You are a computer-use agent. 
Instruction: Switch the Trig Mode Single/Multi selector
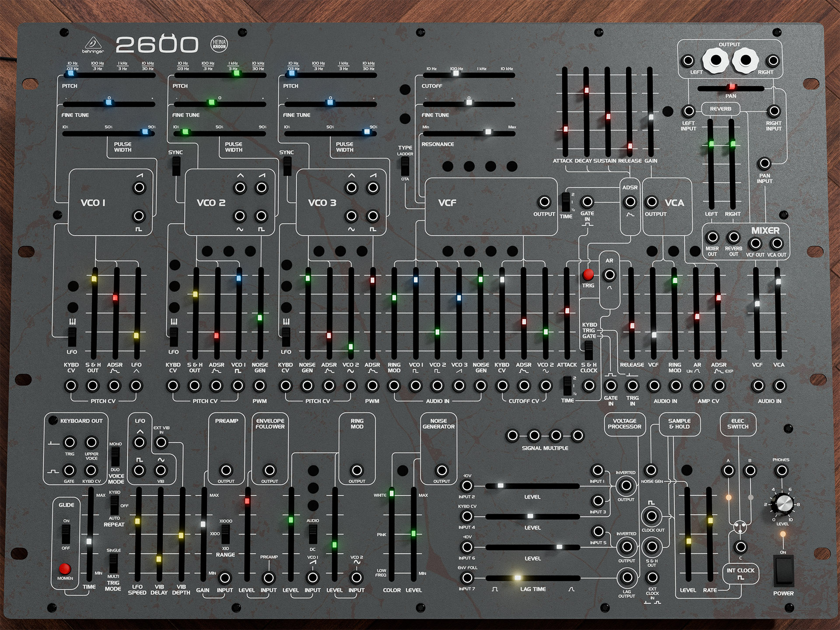113,563
